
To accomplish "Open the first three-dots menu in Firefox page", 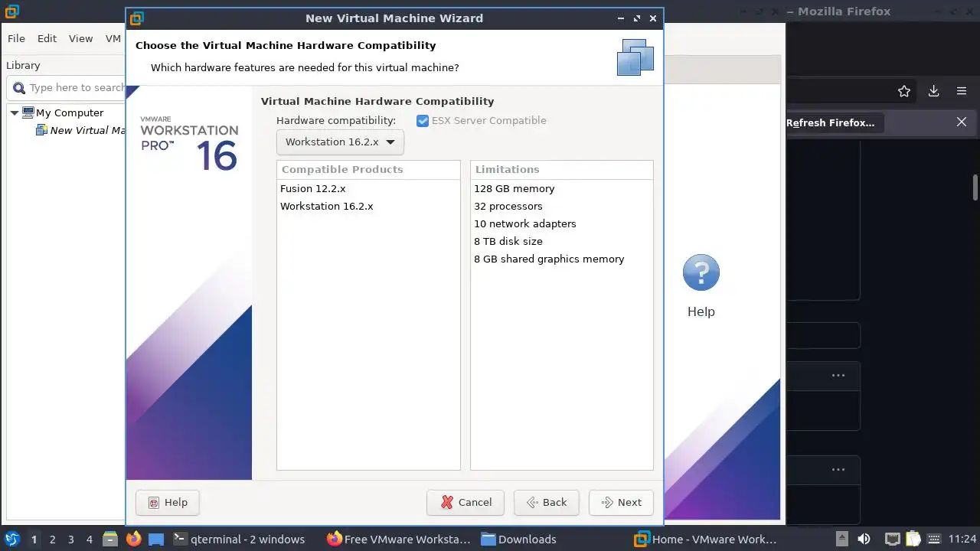I will click(838, 375).
